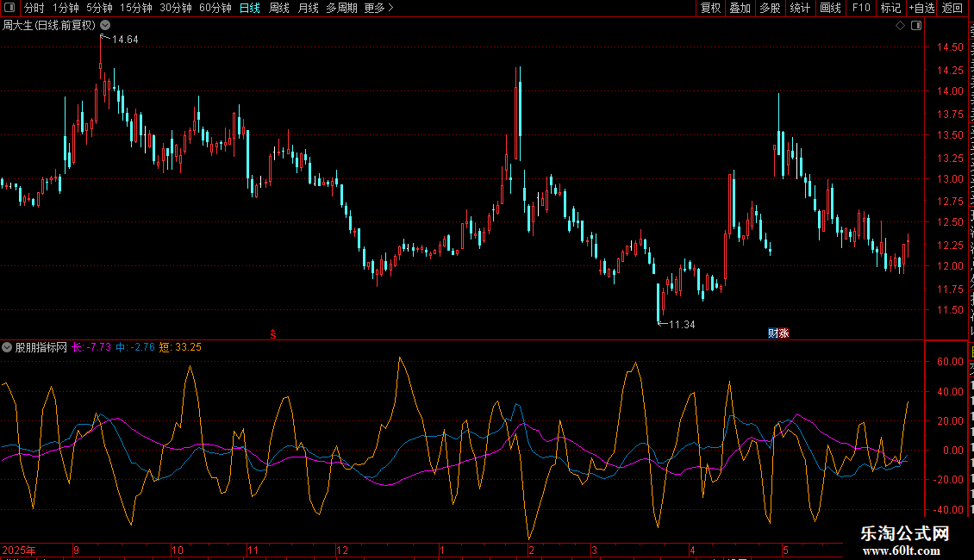The width and height of the screenshot is (974, 560).
Task: Open the 多周期 multi-period view
Action: pyautogui.click(x=341, y=8)
